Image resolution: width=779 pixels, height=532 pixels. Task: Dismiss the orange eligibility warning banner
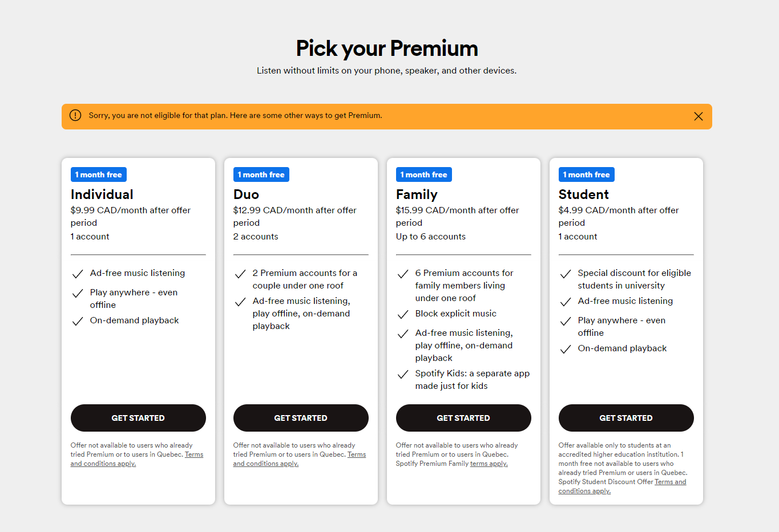698,116
